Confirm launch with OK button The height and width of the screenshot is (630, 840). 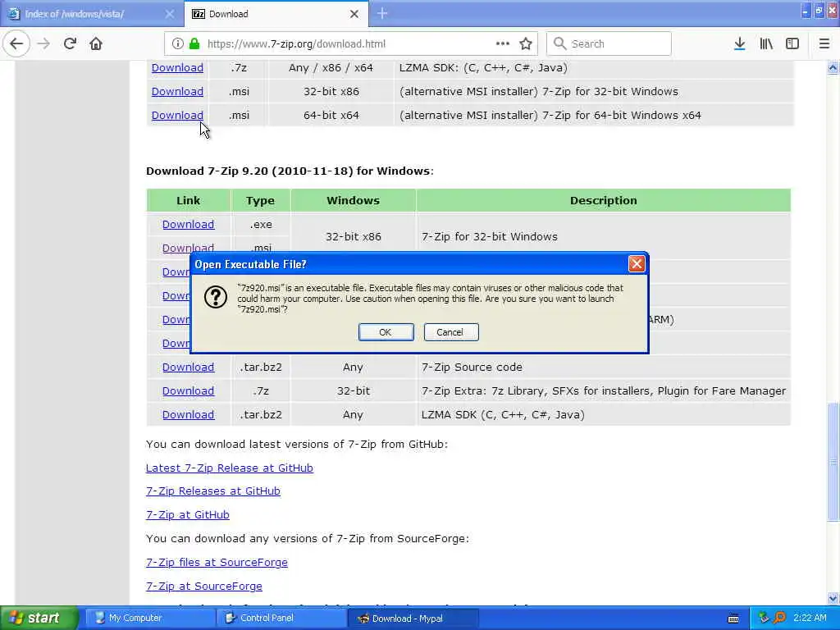(386, 332)
